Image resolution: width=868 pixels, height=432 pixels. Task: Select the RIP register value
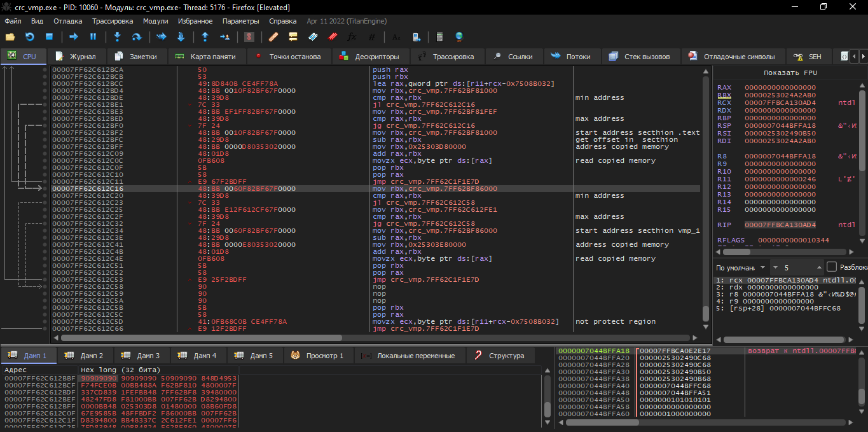pyautogui.click(x=780, y=225)
